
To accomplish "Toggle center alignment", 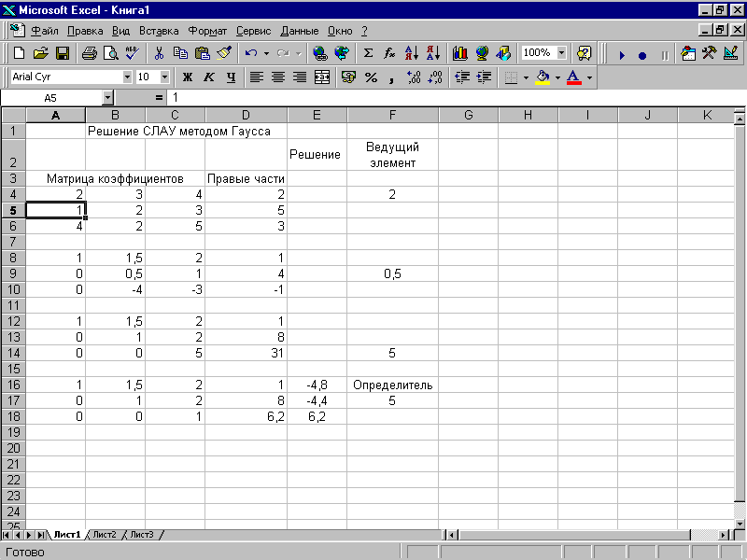I will tap(278, 77).
